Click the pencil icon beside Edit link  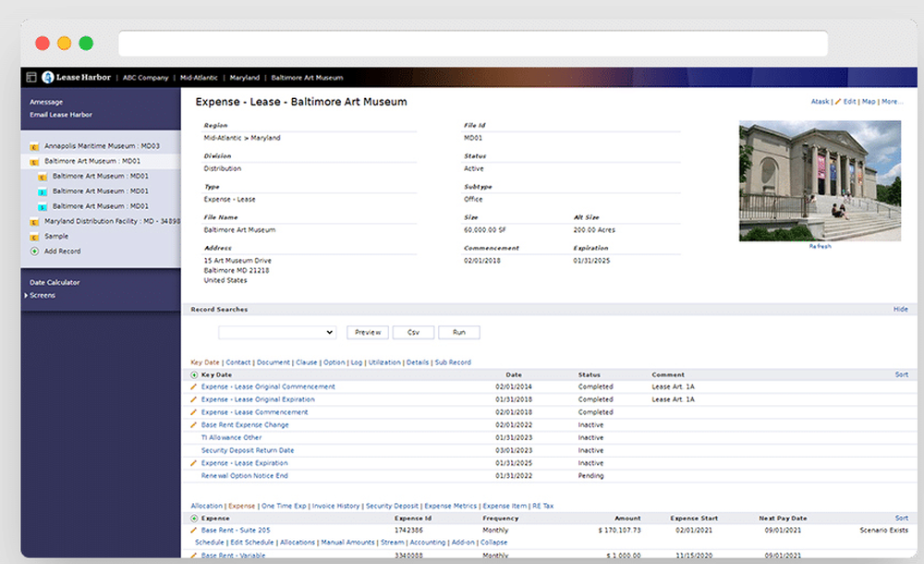click(x=838, y=102)
